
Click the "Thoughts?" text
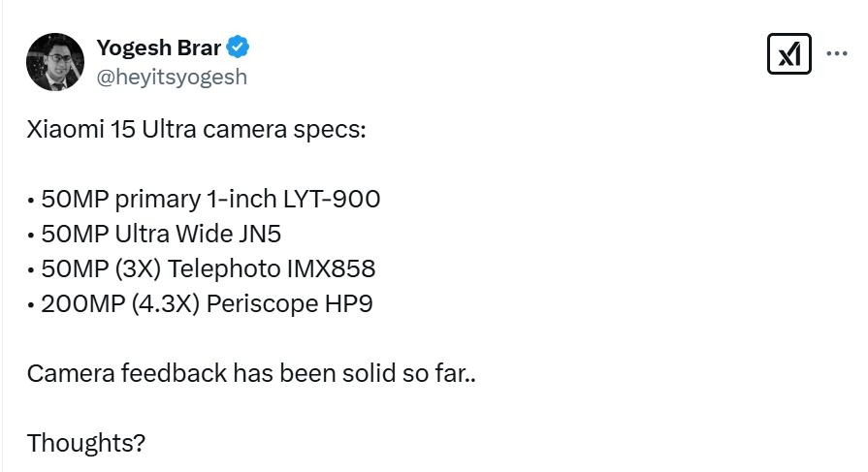pyautogui.click(x=86, y=443)
